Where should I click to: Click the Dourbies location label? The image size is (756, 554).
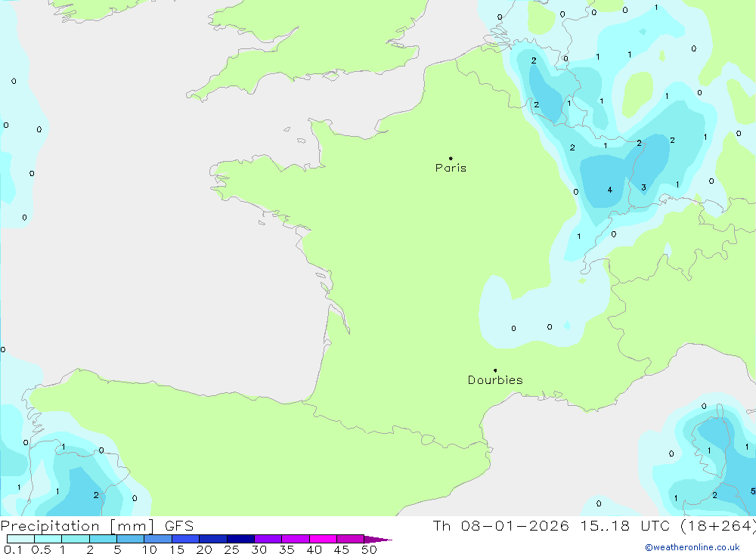coord(495,380)
